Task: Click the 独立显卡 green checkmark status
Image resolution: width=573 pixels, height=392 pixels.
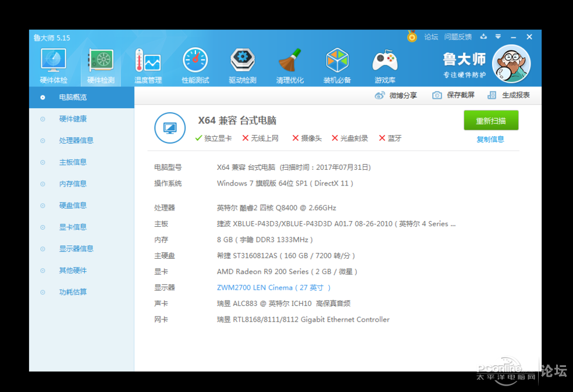Action: (x=213, y=138)
